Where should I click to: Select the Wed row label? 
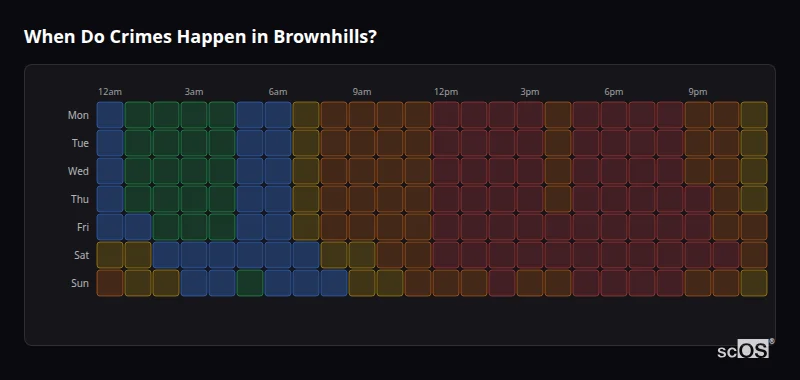[x=78, y=171]
